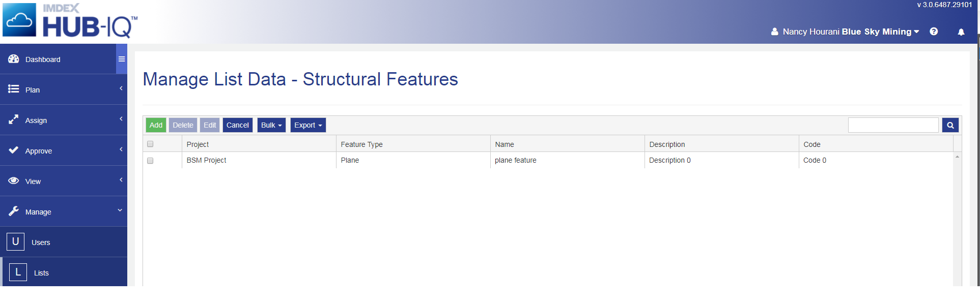Click the Lists 'L' icon
980x305 pixels.
[18, 272]
